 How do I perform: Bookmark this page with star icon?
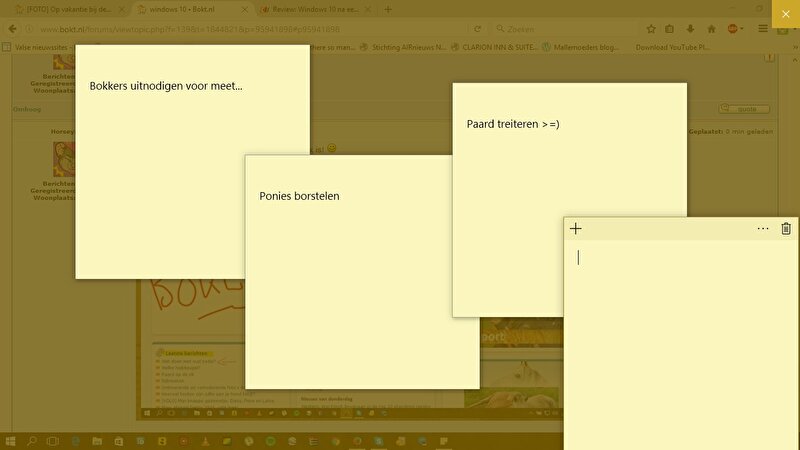click(x=651, y=29)
